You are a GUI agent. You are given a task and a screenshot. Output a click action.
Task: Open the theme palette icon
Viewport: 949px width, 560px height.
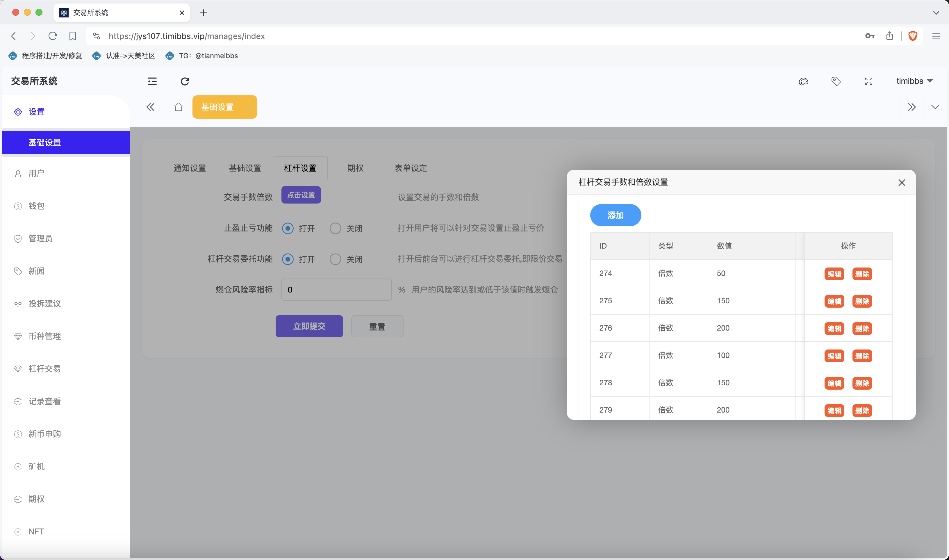click(x=803, y=81)
